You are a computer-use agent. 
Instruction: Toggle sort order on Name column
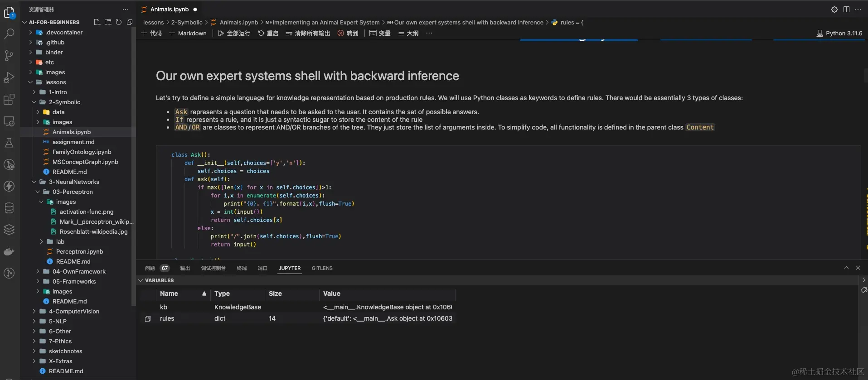[183, 293]
